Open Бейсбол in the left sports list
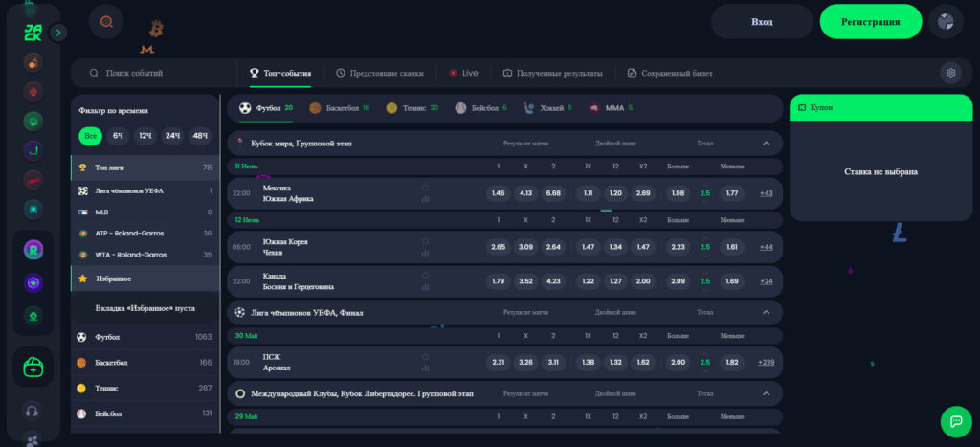980x447 pixels. tap(145, 413)
